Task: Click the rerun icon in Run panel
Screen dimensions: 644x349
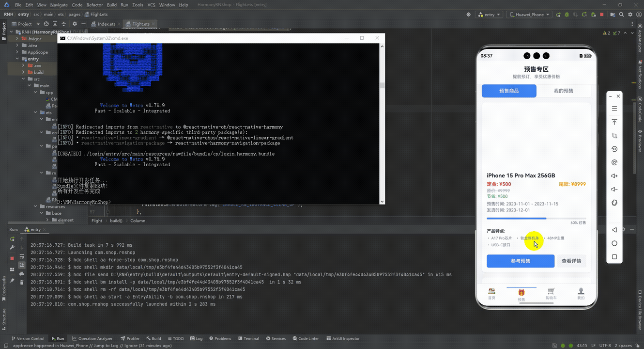Action: click(x=12, y=239)
